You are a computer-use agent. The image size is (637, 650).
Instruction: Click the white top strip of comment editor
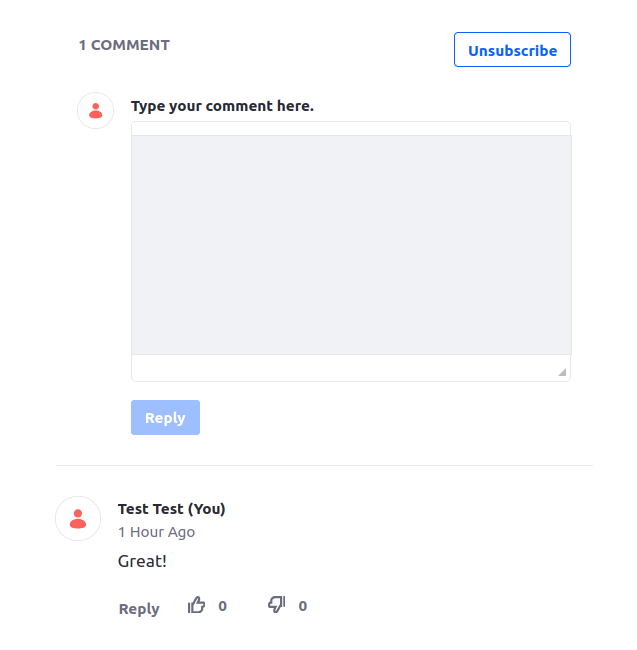(x=351, y=129)
